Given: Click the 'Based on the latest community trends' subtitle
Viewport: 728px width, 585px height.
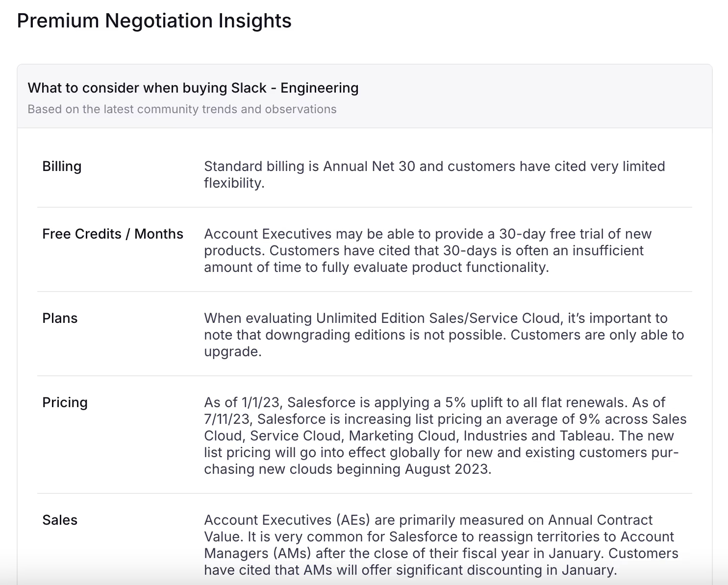Looking at the screenshot, I should point(182,109).
